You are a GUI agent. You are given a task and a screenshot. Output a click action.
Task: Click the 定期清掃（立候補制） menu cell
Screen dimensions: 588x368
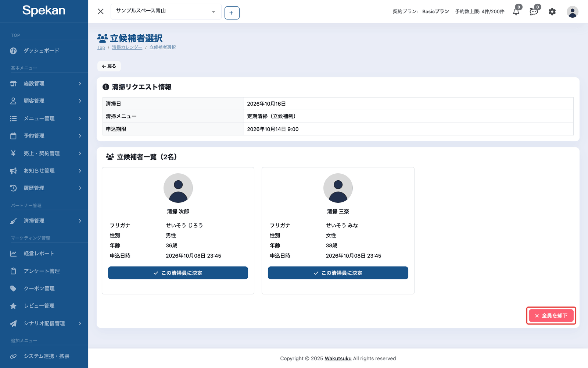(409, 116)
